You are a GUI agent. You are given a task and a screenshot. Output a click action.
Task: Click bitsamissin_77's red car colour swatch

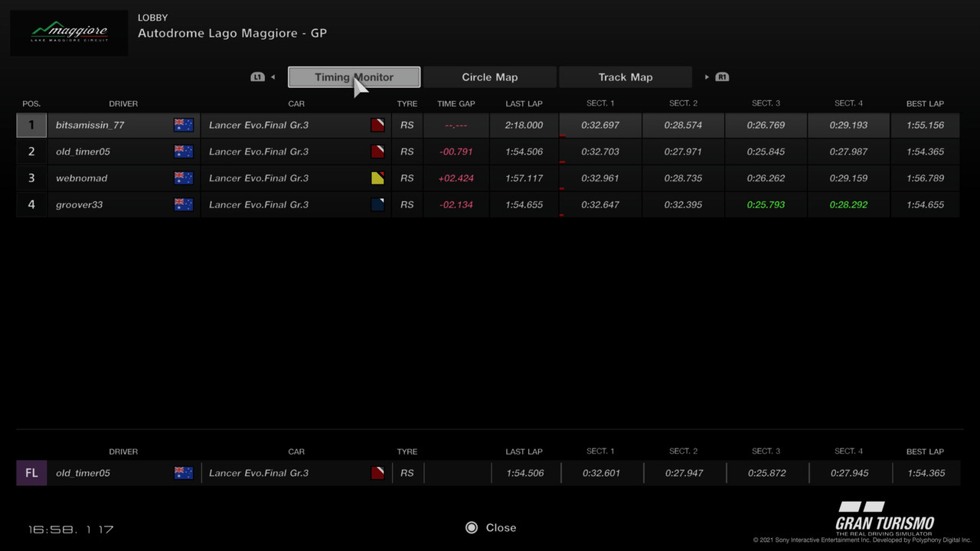[377, 125]
